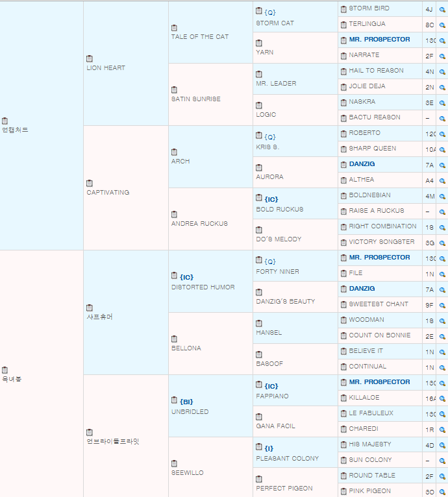Screen dimensions: 448x497
Task: Click the clipboard icon beside HAIL TO REASON
Action: 343,71
